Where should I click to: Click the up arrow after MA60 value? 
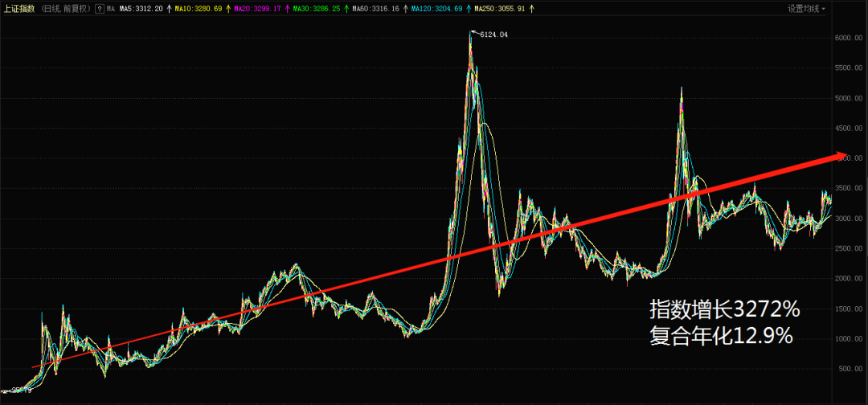click(406, 9)
